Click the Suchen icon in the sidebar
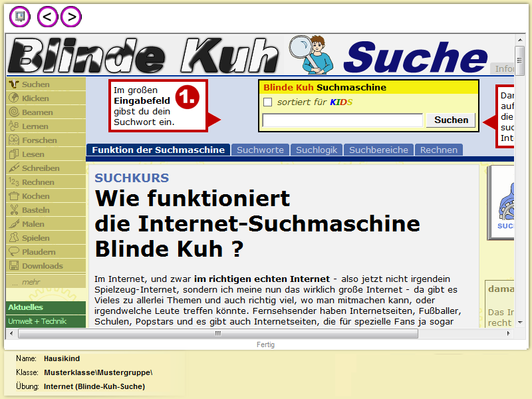This screenshot has height=399, width=532. (x=13, y=84)
